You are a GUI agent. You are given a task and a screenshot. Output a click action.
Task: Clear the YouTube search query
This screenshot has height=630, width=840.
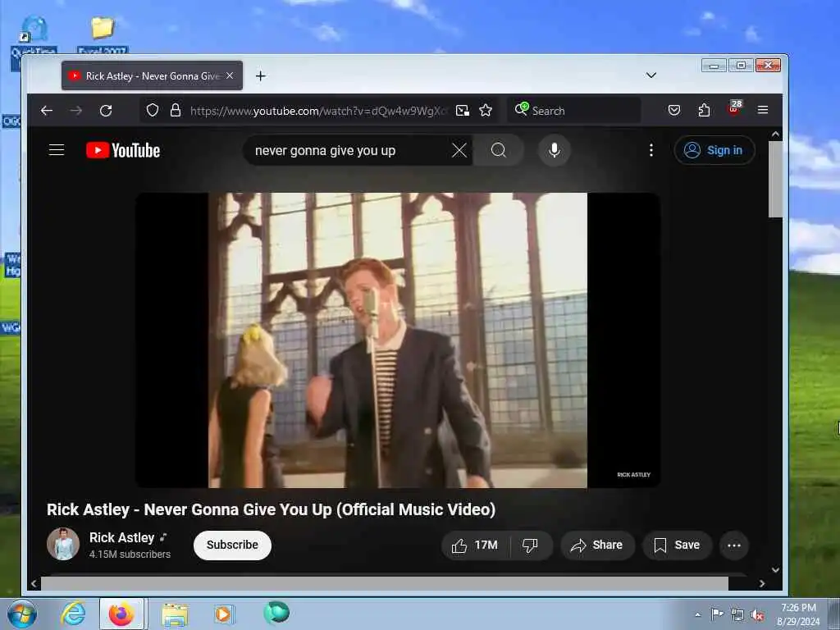tap(459, 151)
